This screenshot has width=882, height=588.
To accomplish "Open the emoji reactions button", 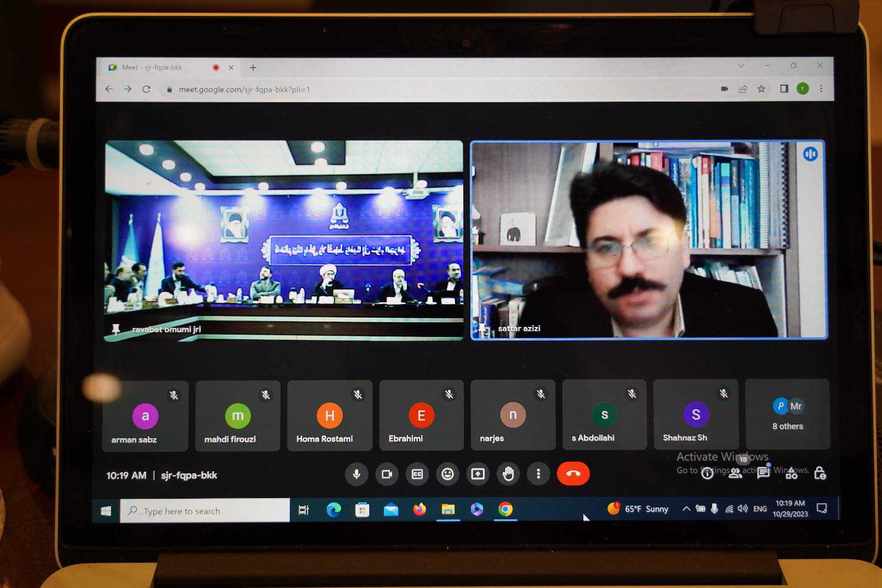I will tap(447, 474).
